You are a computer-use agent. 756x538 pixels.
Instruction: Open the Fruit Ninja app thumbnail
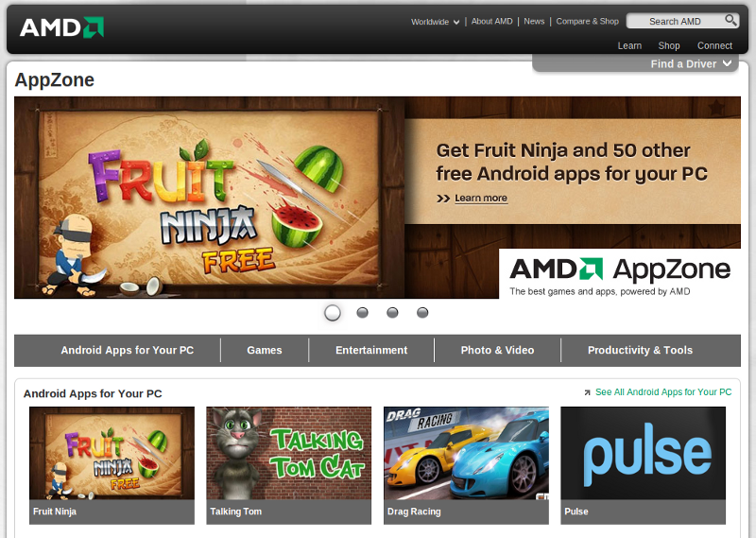112,453
